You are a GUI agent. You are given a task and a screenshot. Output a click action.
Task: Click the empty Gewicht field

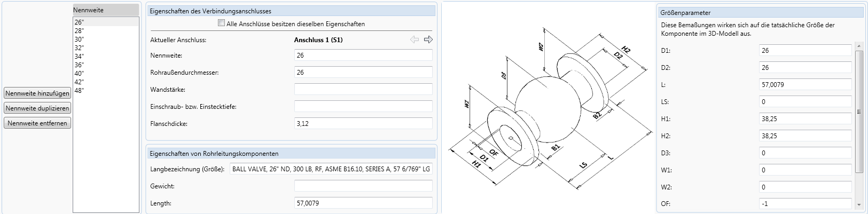[363, 186]
